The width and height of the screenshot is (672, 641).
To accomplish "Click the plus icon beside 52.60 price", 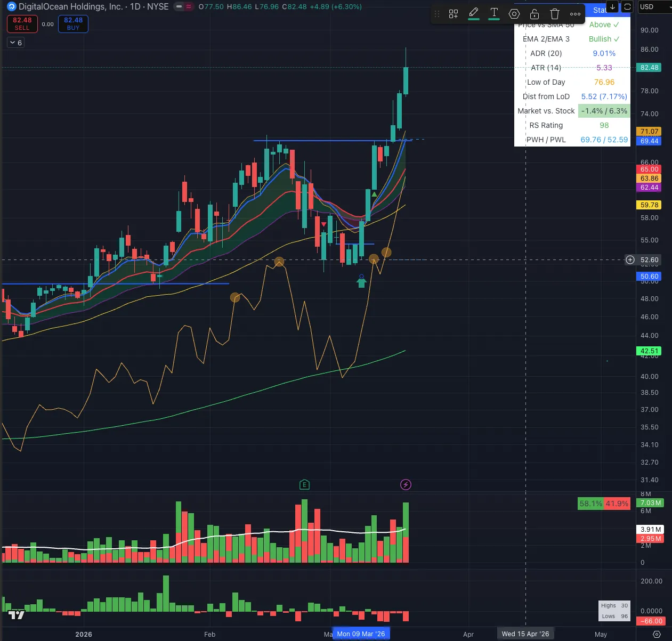I will tap(630, 260).
